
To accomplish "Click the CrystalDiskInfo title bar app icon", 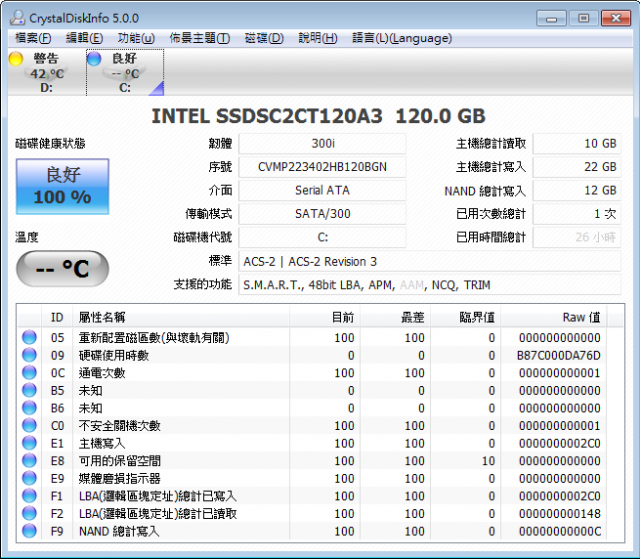I will tap(17, 18).
